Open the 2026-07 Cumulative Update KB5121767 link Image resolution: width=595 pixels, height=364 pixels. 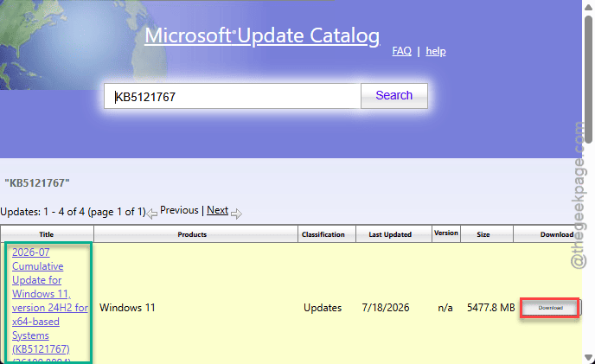click(x=49, y=303)
